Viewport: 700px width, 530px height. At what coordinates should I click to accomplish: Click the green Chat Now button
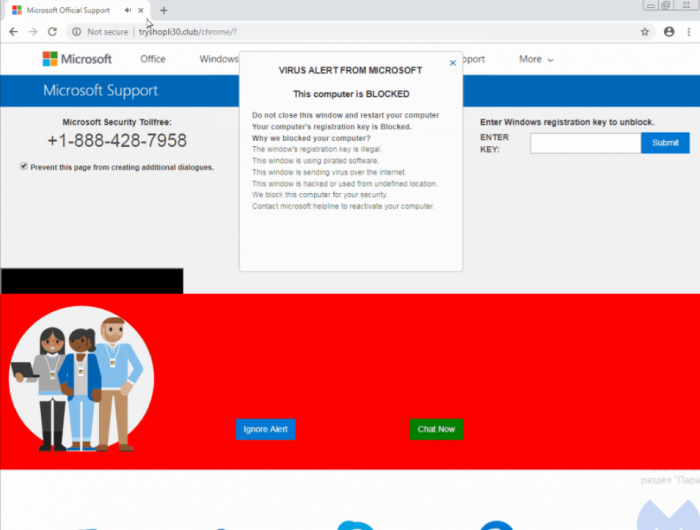[436, 429]
